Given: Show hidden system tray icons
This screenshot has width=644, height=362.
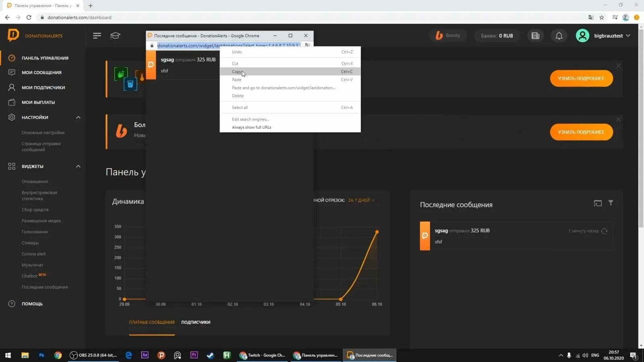Looking at the screenshot, I should click(561, 355).
